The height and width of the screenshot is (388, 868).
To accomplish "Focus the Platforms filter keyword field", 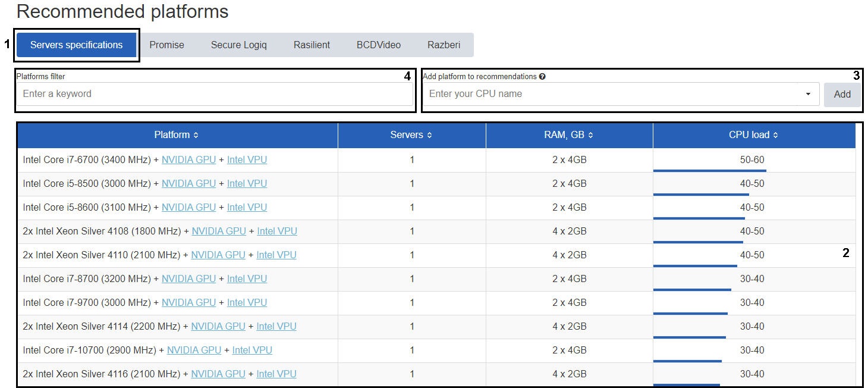I will point(214,94).
